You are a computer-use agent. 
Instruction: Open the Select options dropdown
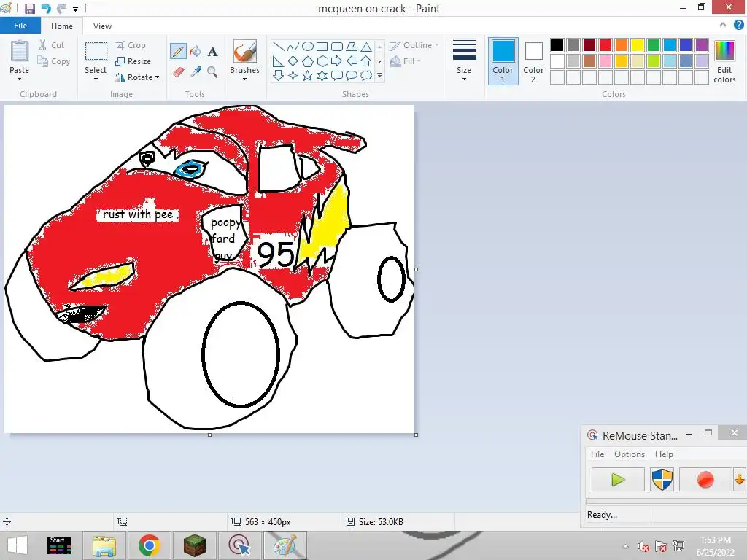(x=96, y=79)
